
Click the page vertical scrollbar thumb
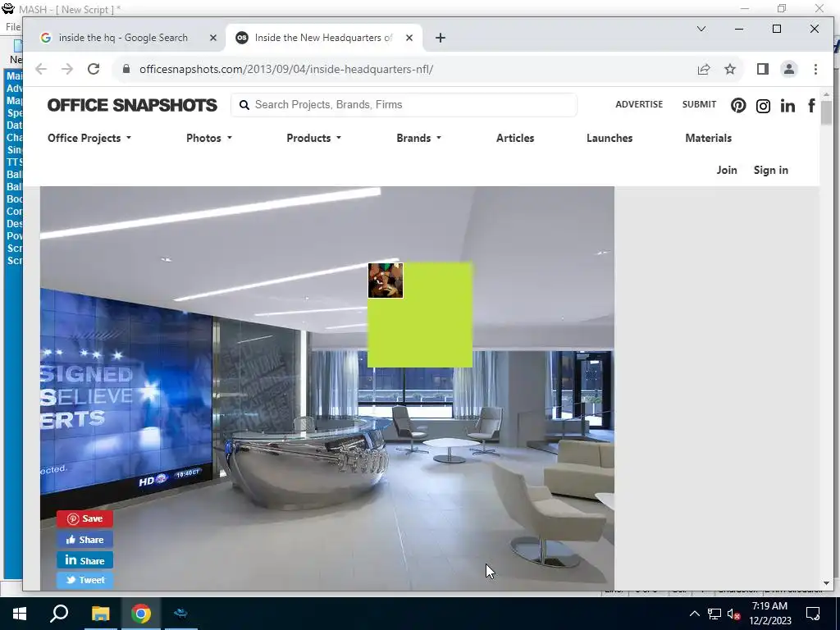coord(826,112)
